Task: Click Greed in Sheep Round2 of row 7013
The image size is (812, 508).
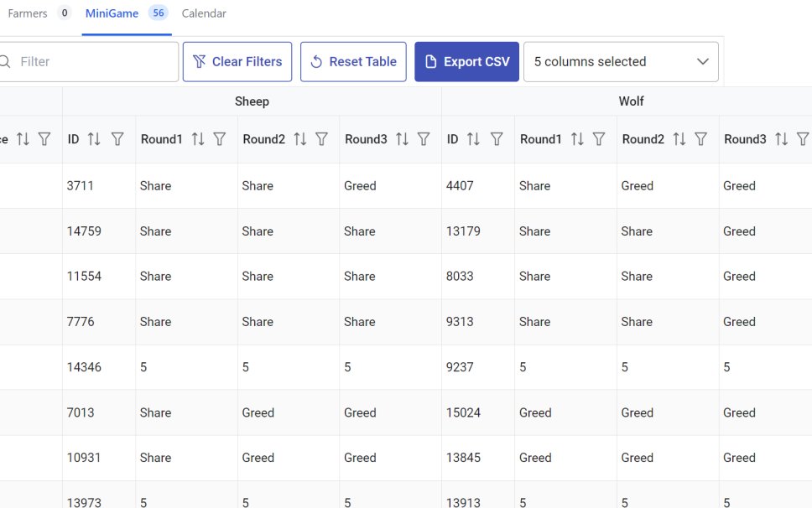Action: coord(258,412)
